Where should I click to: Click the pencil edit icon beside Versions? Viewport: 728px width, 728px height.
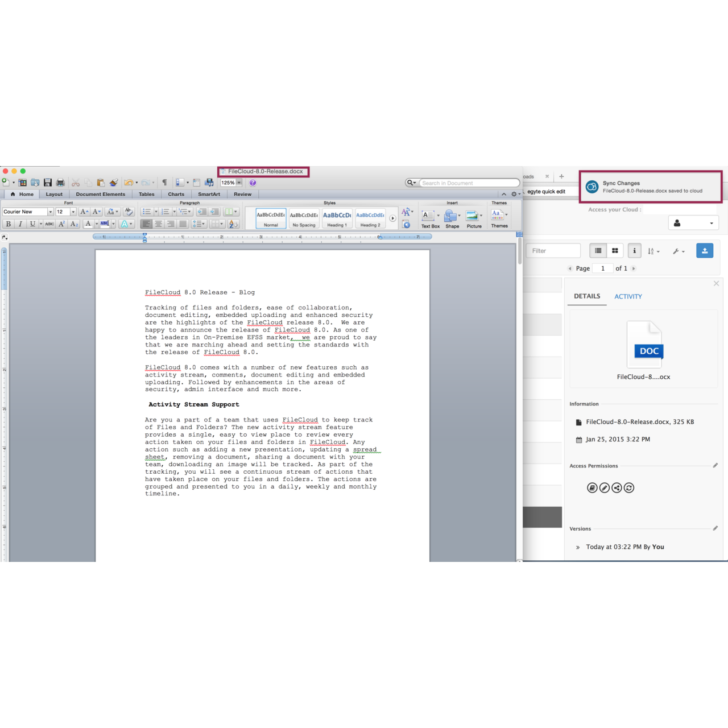click(x=715, y=528)
